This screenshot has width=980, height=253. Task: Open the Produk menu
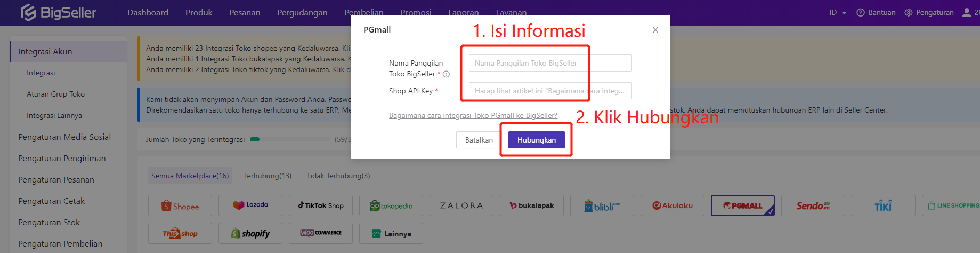tap(199, 12)
